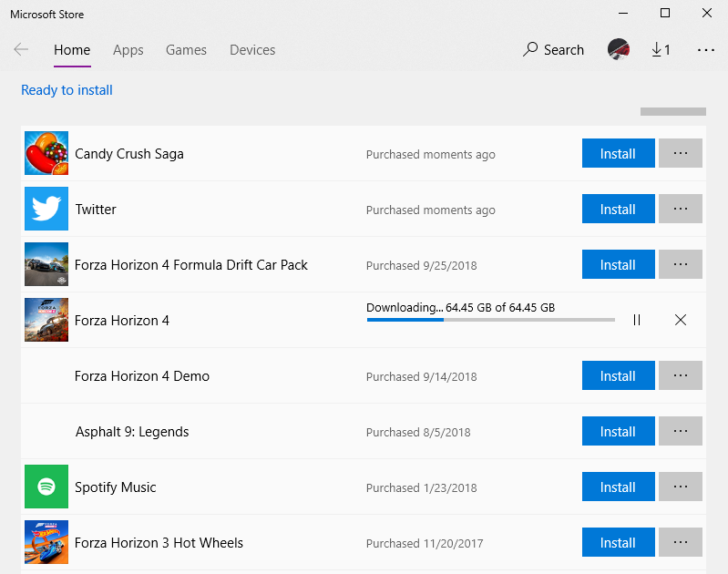Open Search in the Store

point(553,50)
